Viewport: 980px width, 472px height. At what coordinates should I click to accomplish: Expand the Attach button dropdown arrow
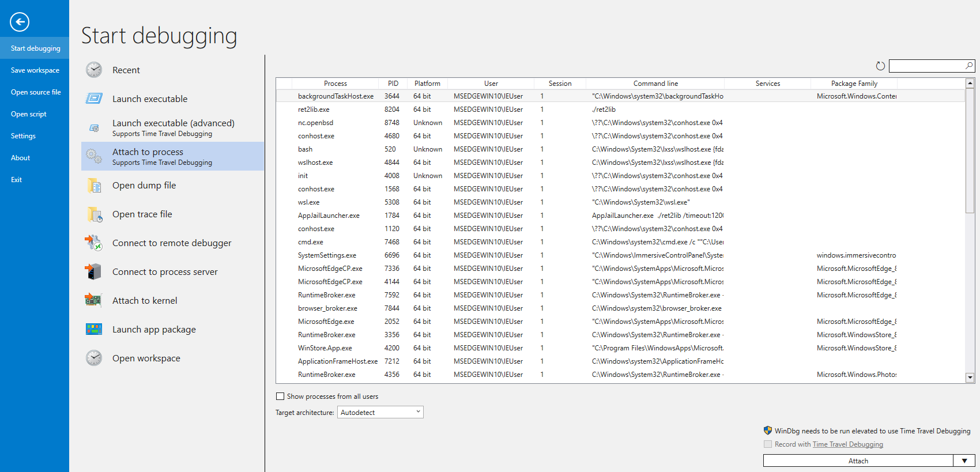[x=964, y=461]
